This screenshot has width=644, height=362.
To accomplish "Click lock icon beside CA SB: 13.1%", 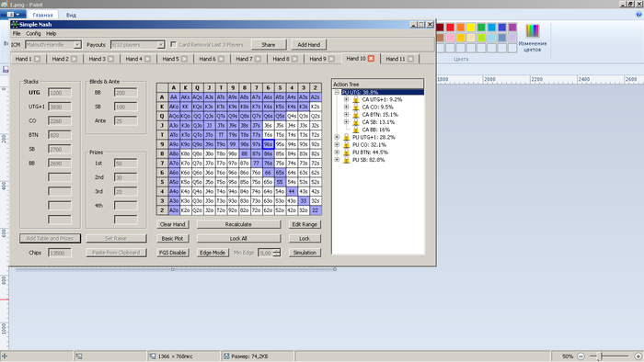I will coord(356,122).
